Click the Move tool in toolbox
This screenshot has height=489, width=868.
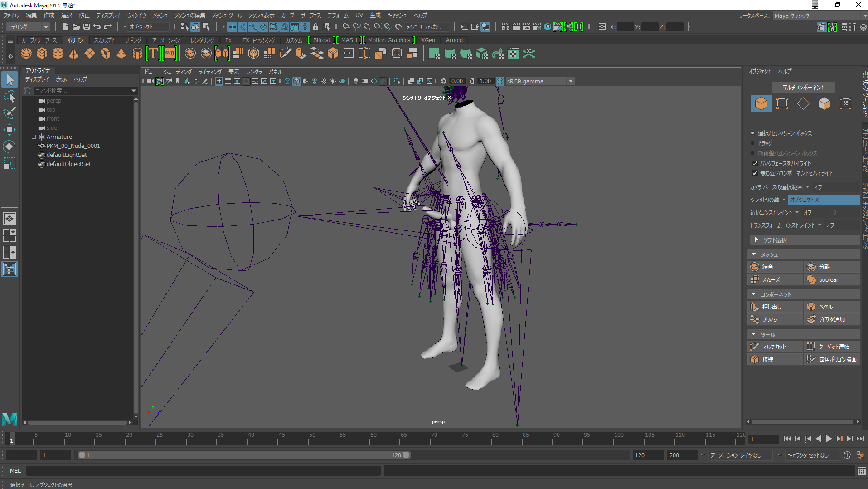[x=10, y=130]
